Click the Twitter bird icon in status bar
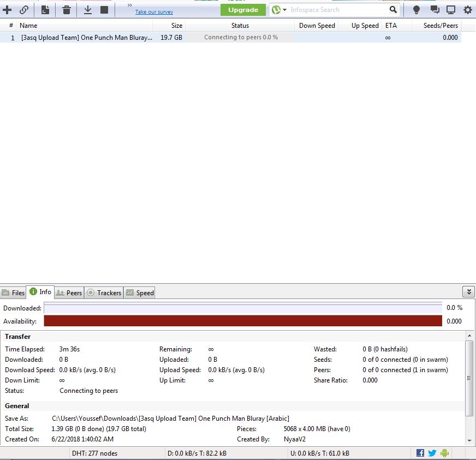The width and height of the screenshot is (476, 460). [432, 453]
